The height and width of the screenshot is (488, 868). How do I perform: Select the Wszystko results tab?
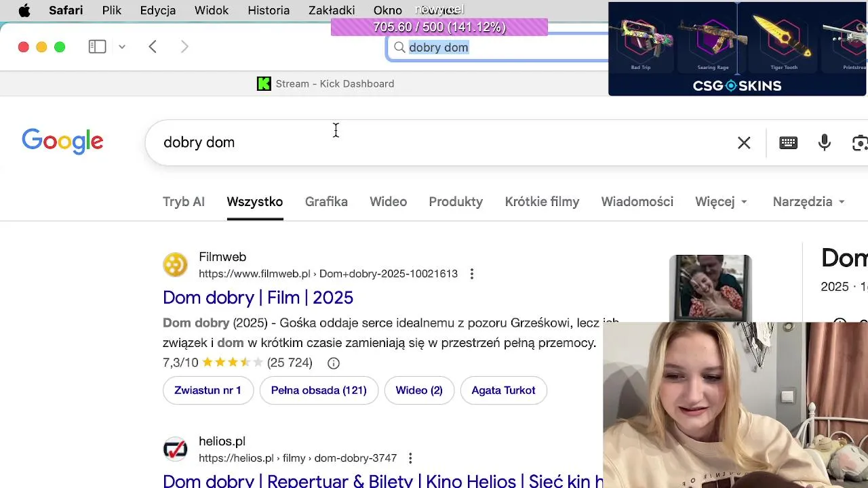[x=255, y=201]
